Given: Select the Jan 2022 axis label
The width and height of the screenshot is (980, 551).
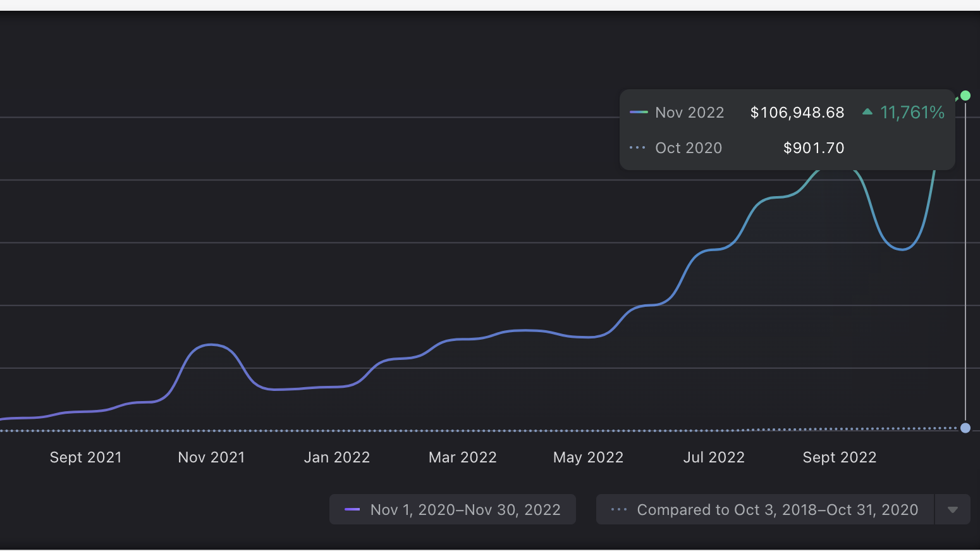Looking at the screenshot, I should 336,457.
